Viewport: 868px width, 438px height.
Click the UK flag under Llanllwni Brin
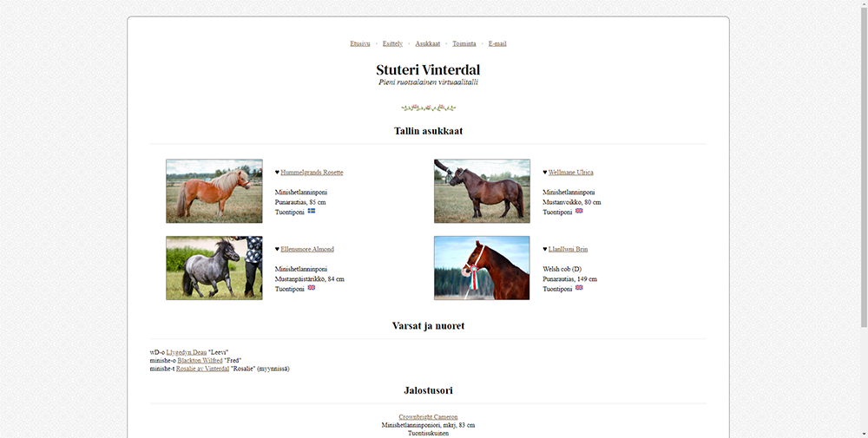[x=579, y=288]
